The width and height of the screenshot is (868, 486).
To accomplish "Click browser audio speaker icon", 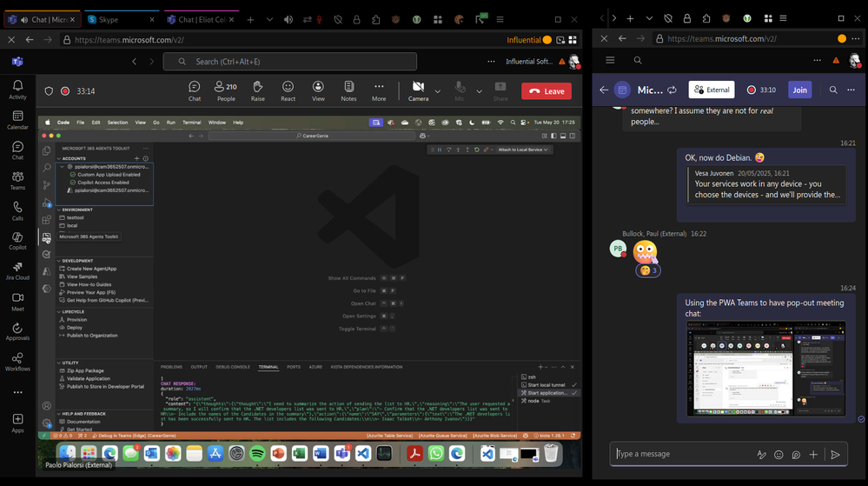I will 288,19.
